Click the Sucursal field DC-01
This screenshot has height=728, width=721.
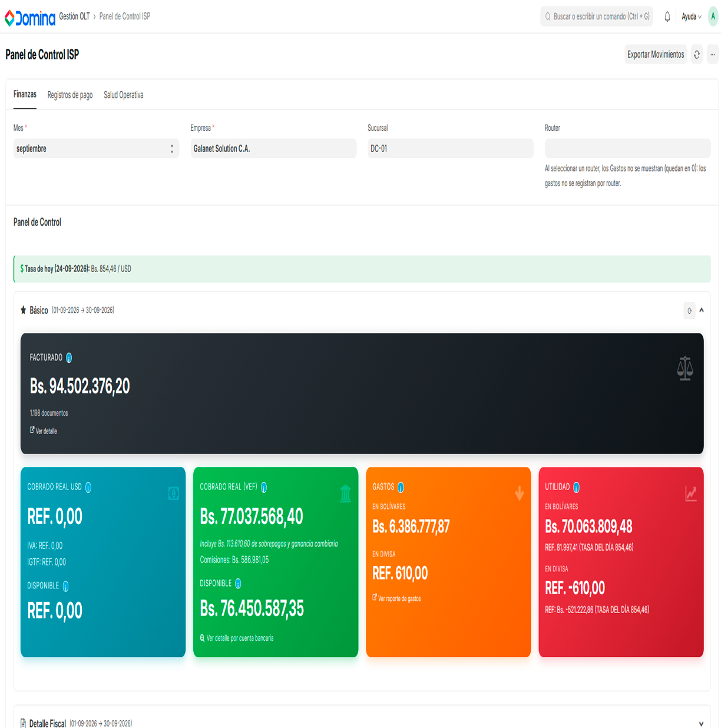[x=451, y=148]
